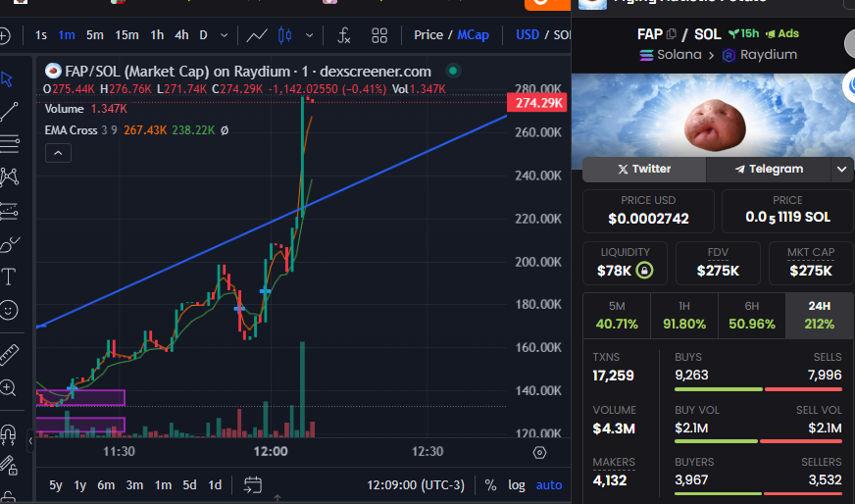Select the 5M stats tab
Screen dimensions: 855x504
617,316
